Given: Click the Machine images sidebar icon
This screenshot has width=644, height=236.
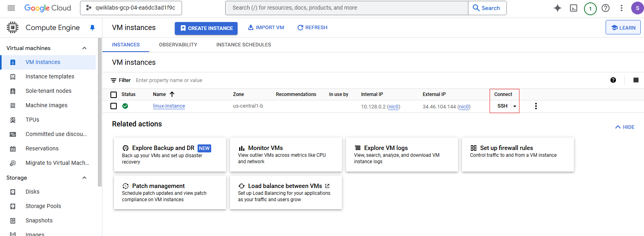Looking at the screenshot, I should point(13,106).
